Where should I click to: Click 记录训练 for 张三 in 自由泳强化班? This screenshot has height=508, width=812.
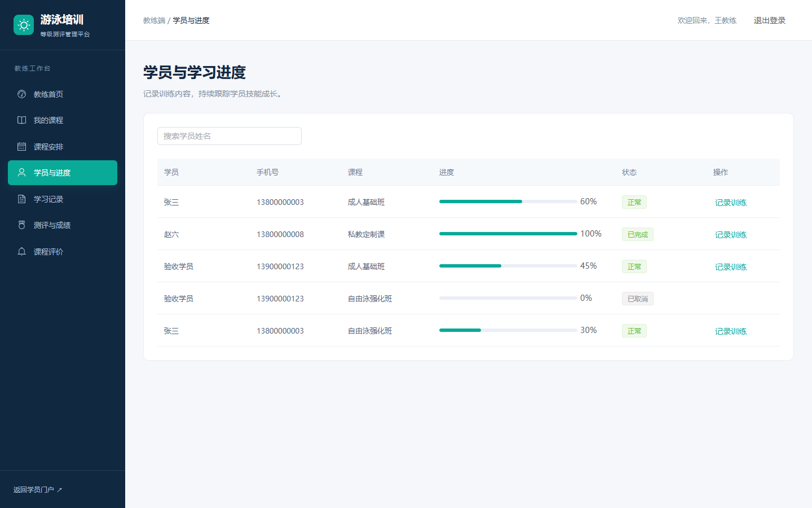731,331
